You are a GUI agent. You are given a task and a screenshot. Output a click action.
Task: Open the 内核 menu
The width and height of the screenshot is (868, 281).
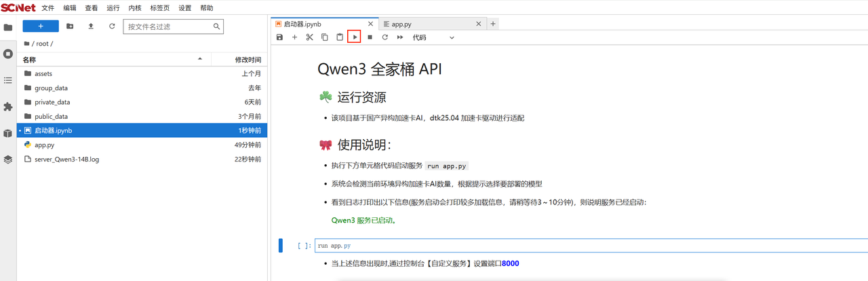(135, 8)
